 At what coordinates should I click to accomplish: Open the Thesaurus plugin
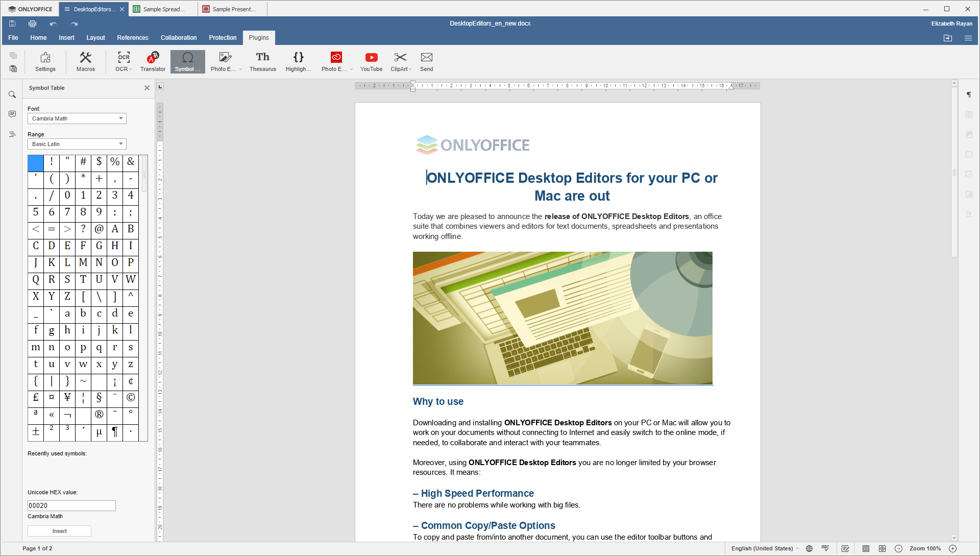[x=263, y=61]
